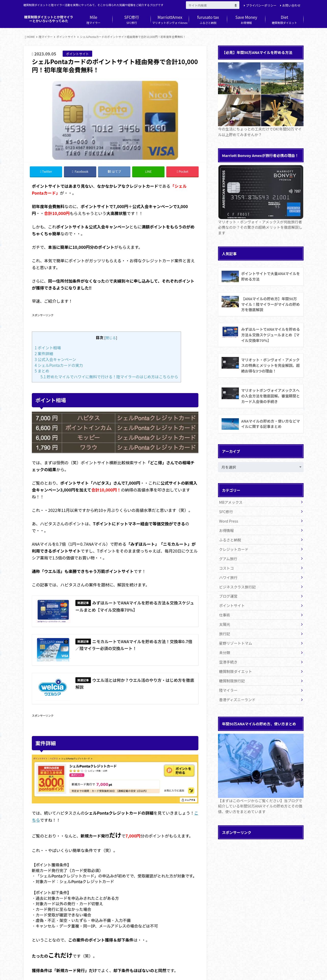Screen dimensions: 327x980
Task: Click the Marriott Bonvoy Amex card image
Action: click(261, 192)
